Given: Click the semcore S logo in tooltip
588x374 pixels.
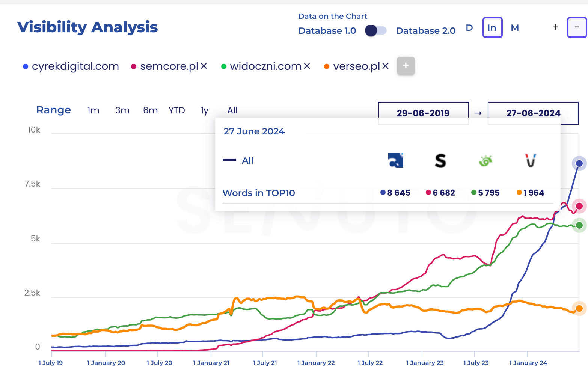Looking at the screenshot, I should (440, 161).
